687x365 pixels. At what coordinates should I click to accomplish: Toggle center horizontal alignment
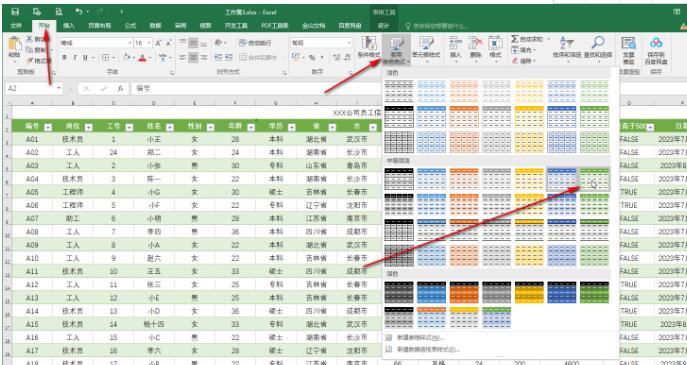coord(193,57)
